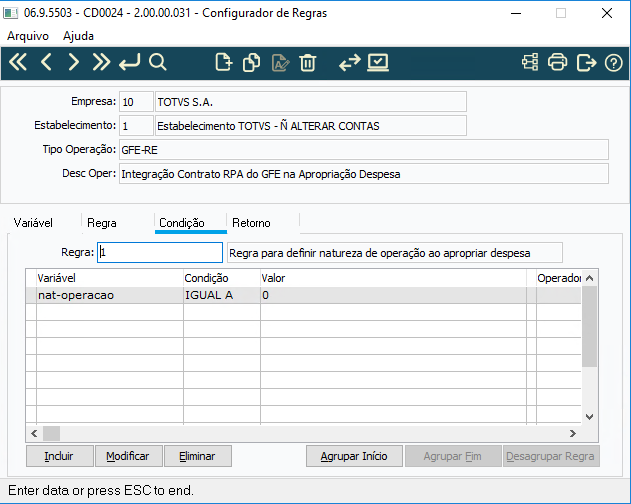Click the import/export arrows icon

coord(350,62)
